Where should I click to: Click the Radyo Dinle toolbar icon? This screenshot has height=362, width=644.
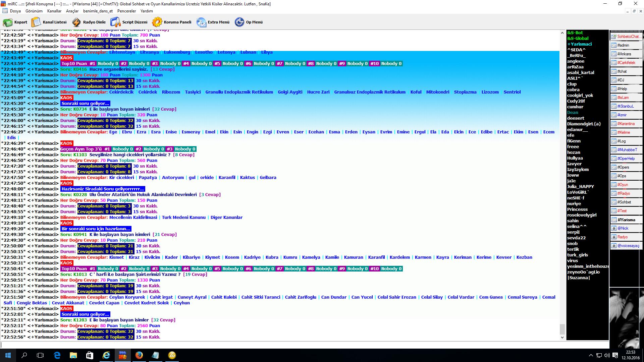(x=76, y=22)
